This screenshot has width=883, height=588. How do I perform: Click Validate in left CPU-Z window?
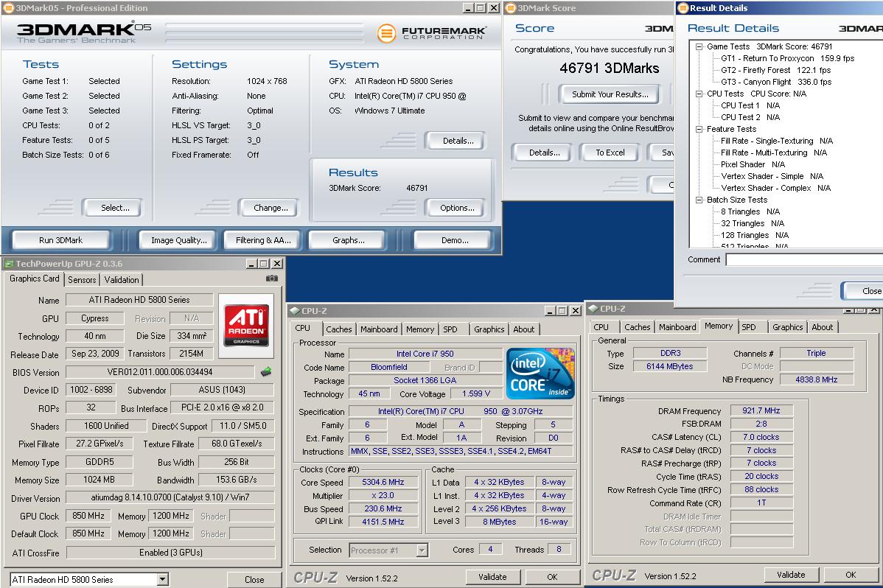click(x=493, y=577)
